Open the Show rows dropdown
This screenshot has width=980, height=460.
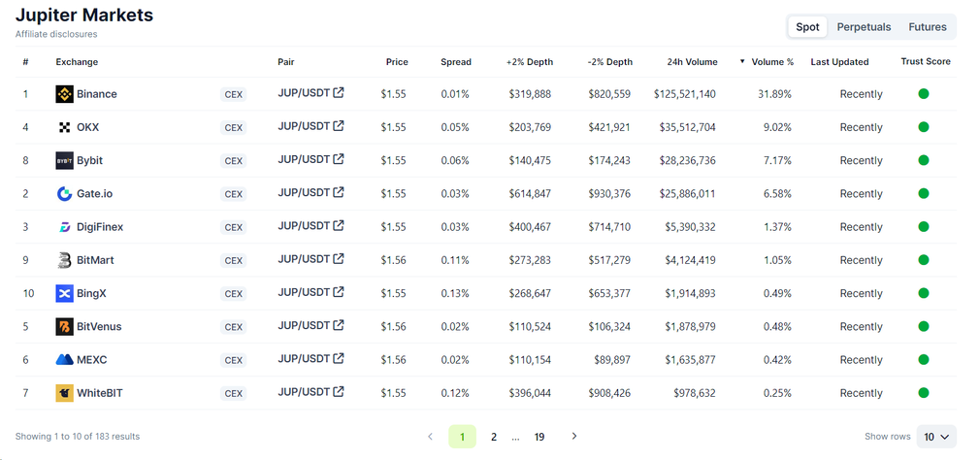pos(936,437)
